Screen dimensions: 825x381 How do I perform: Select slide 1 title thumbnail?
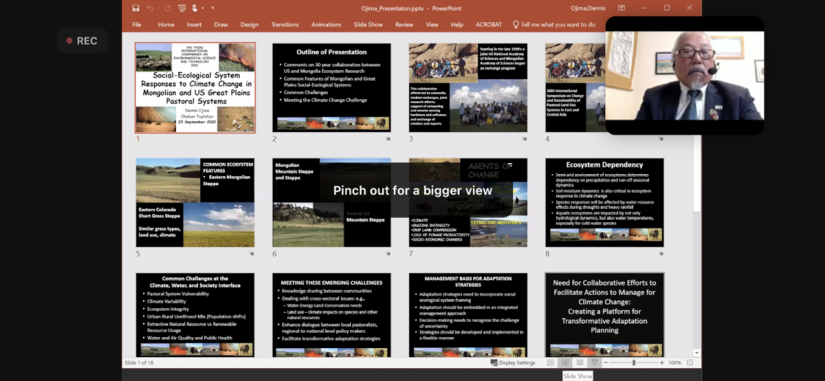[x=195, y=87]
